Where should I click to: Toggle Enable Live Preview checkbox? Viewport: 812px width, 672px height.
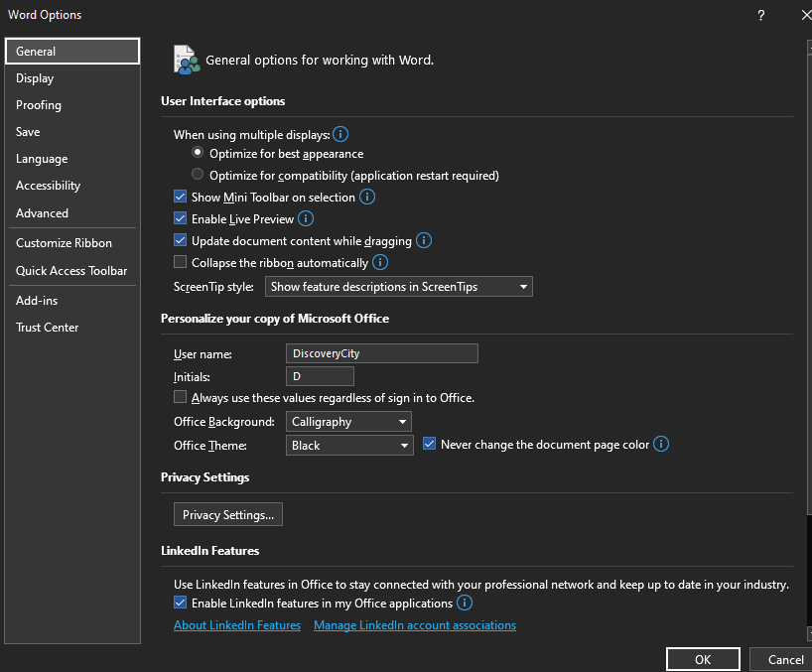(181, 218)
